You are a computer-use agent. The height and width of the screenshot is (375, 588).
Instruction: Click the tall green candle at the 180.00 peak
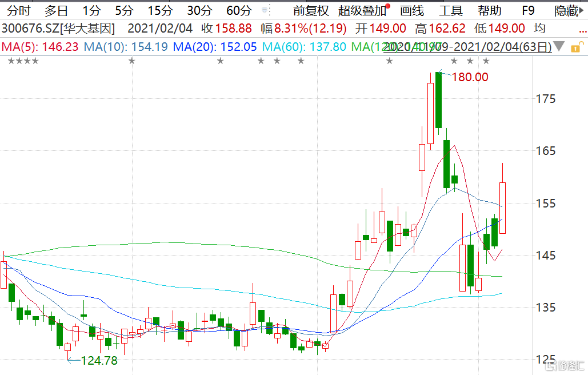click(438, 99)
